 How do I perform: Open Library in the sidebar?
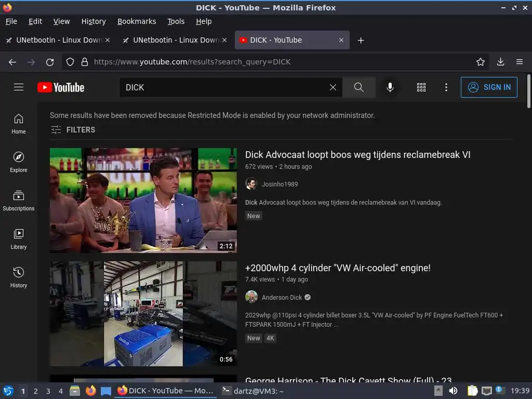coord(19,239)
